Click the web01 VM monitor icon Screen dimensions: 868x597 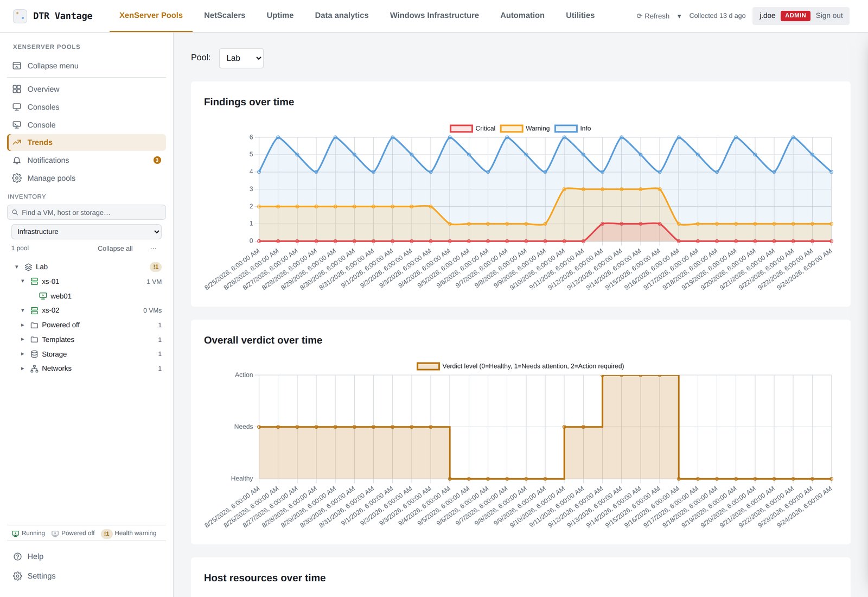[x=43, y=296]
